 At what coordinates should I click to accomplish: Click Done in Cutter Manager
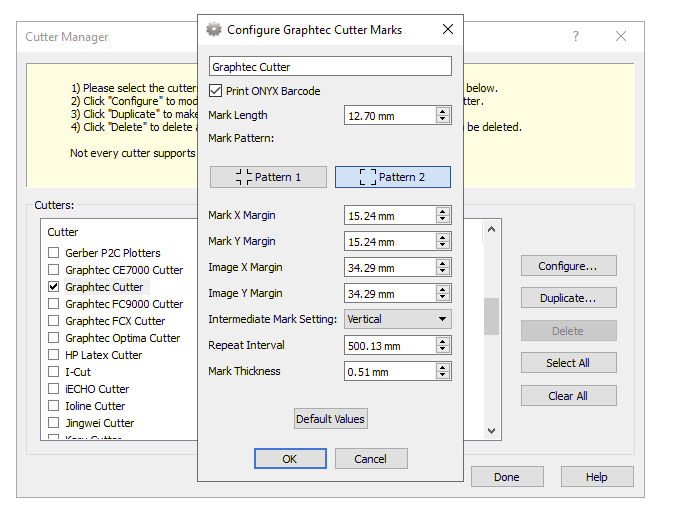(507, 477)
